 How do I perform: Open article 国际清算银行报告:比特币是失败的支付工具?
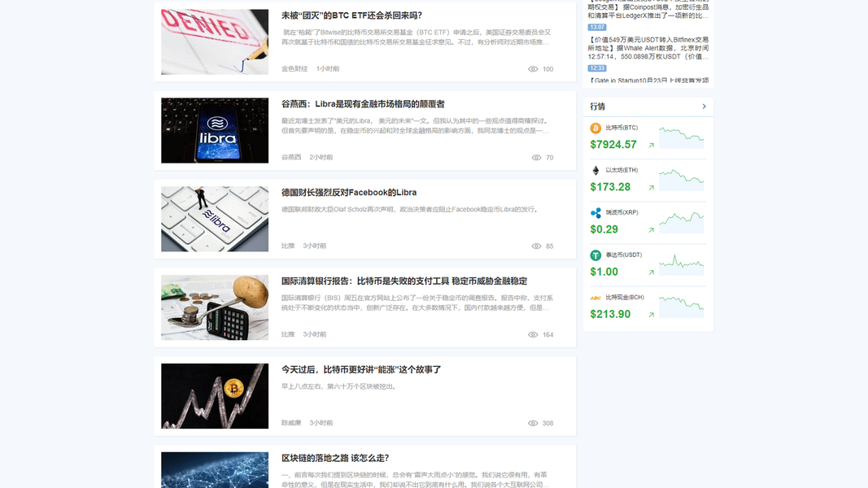point(404,281)
